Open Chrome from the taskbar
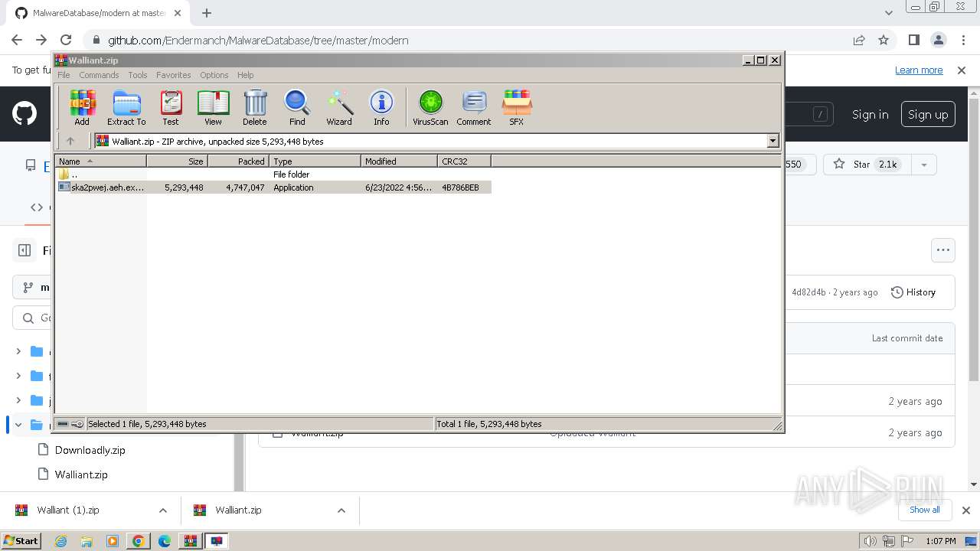 pos(138,541)
